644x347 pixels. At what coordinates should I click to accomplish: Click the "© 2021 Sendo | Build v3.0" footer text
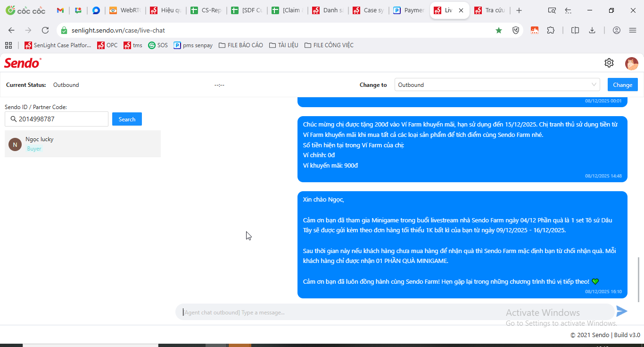605,335
